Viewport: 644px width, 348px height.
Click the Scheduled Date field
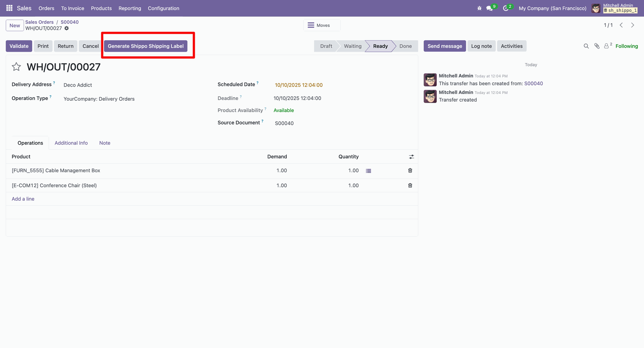tap(299, 85)
